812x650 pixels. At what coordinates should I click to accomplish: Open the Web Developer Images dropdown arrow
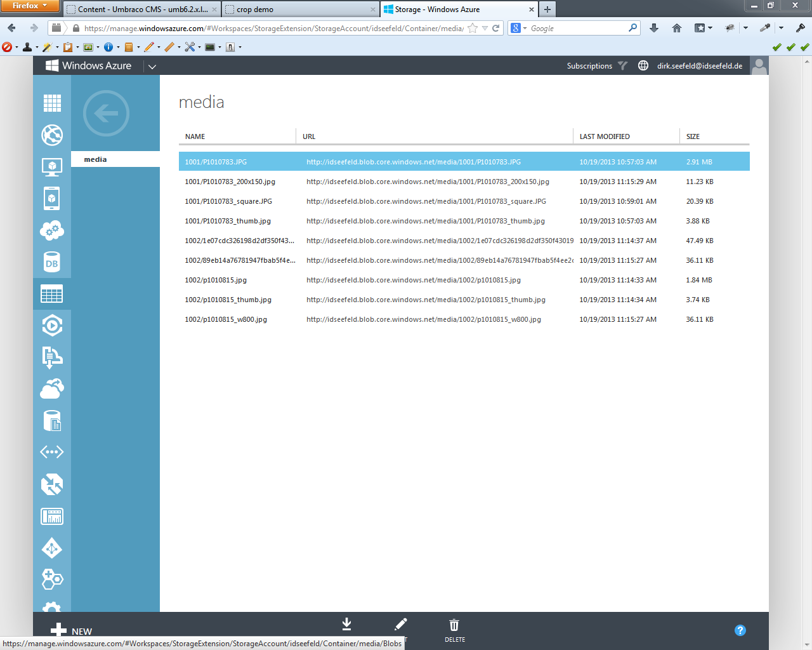pyautogui.click(x=98, y=48)
